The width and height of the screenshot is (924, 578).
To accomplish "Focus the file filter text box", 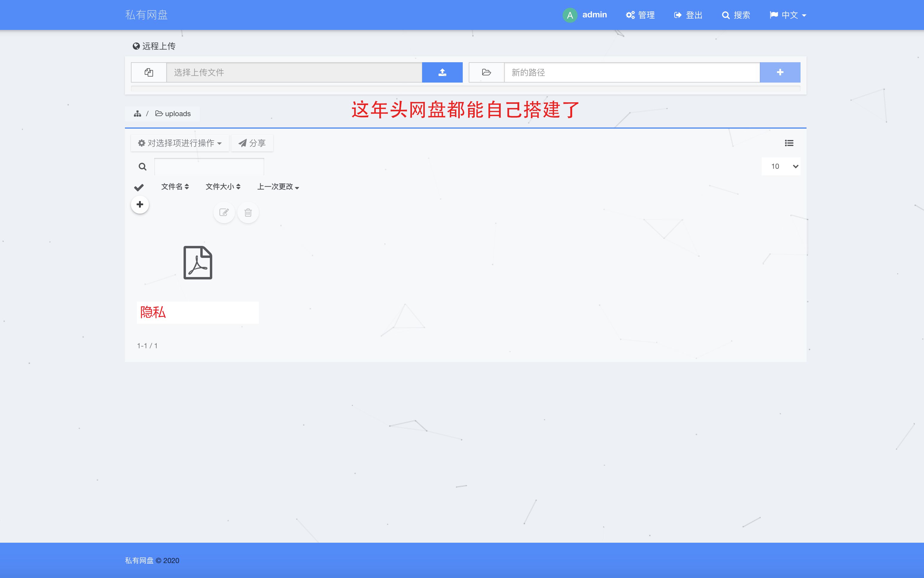I will click(209, 167).
